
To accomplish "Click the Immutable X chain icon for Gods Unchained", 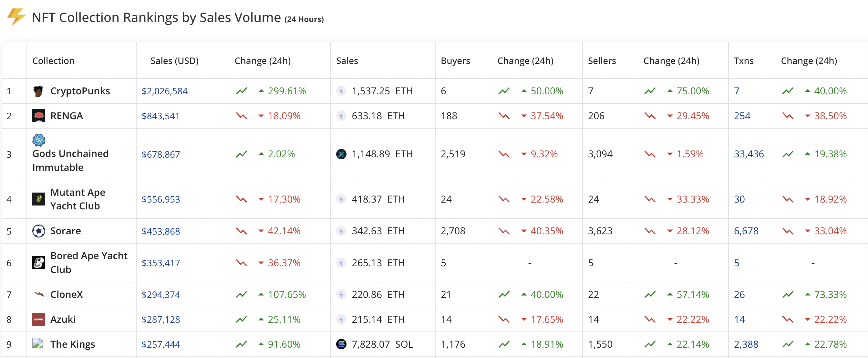I will click(341, 154).
